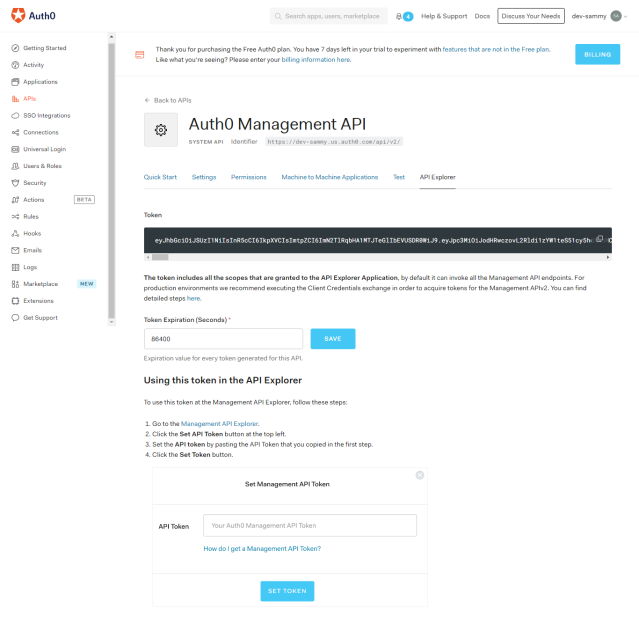Open Machine to Machine Applications tab
The width and height of the screenshot is (639, 630).
(x=330, y=177)
